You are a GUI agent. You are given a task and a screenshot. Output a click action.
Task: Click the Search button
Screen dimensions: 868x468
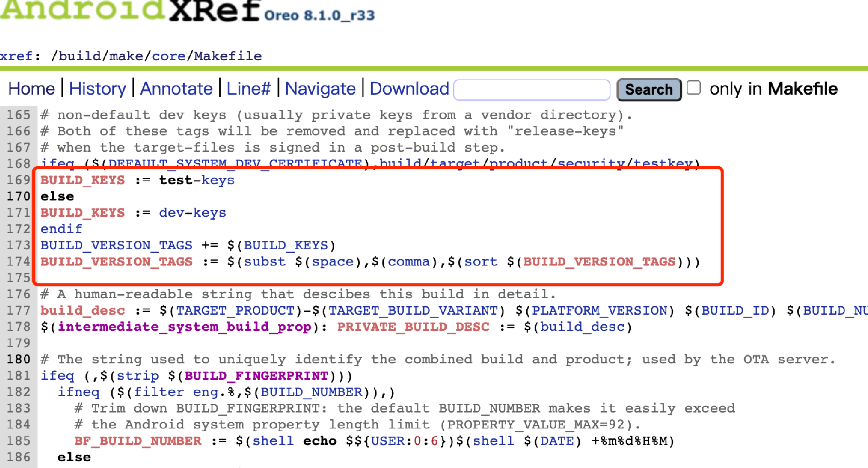tap(649, 90)
